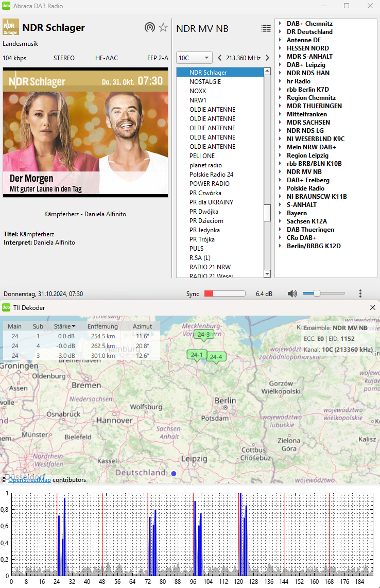
Task: Select Polskie Radio 24 service
Action: (x=220, y=175)
